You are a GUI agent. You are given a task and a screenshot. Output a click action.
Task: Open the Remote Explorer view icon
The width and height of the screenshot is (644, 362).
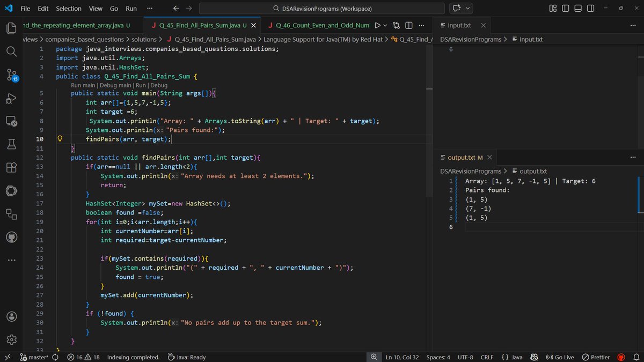point(12,121)
